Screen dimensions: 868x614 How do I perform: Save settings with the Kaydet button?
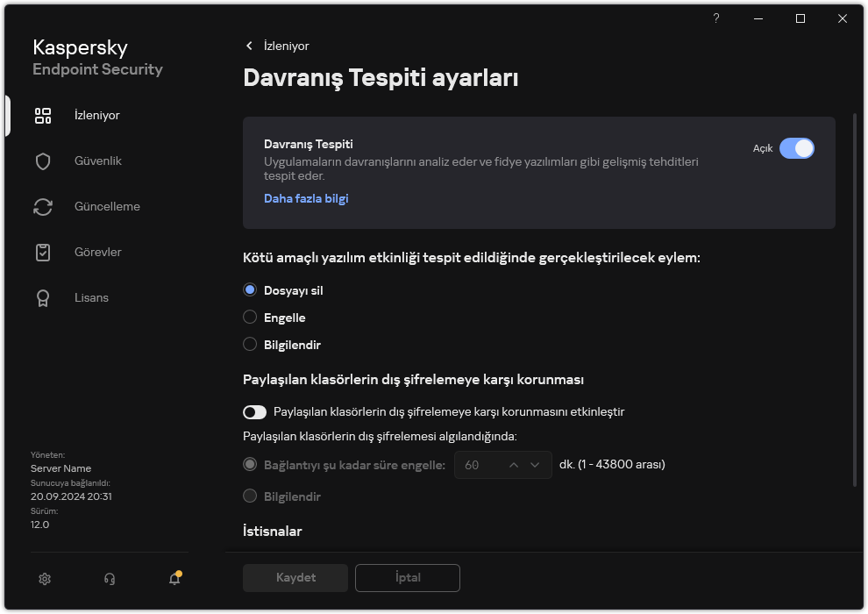(x=295, y=577)
